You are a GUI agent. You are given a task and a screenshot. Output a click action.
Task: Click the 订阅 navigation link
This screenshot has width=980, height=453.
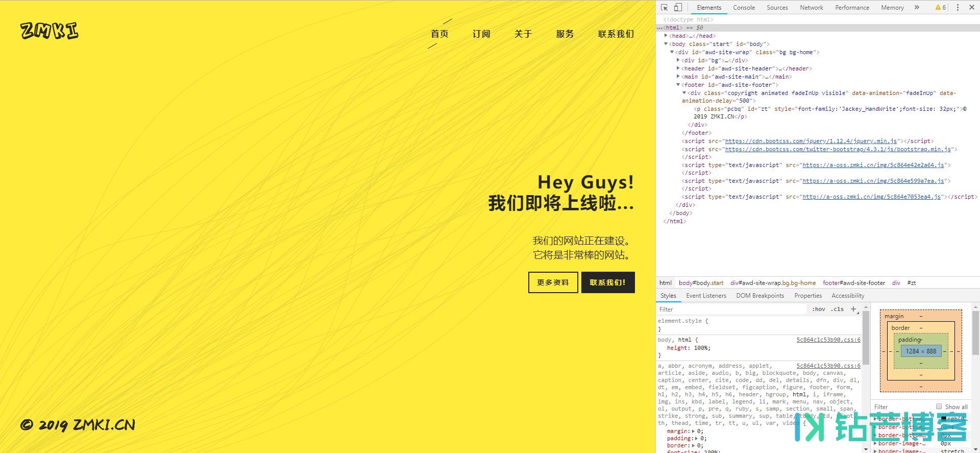[481, 34]
